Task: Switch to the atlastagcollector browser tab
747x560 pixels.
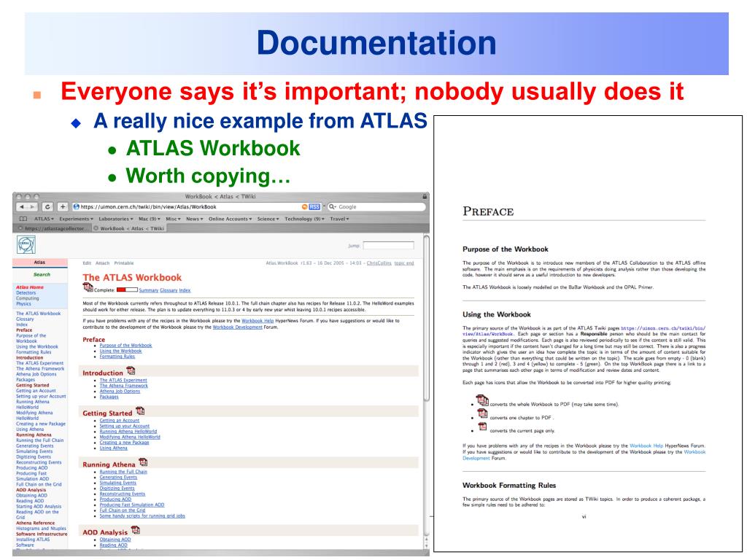Action: pyautogui.click(x=53, y=228)
